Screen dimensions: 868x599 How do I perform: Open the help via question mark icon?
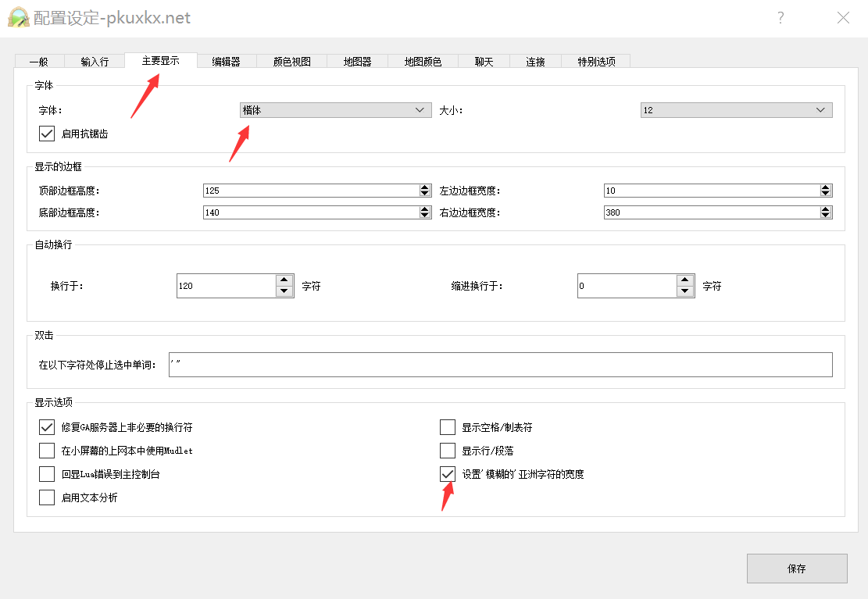tap(780, 17)
